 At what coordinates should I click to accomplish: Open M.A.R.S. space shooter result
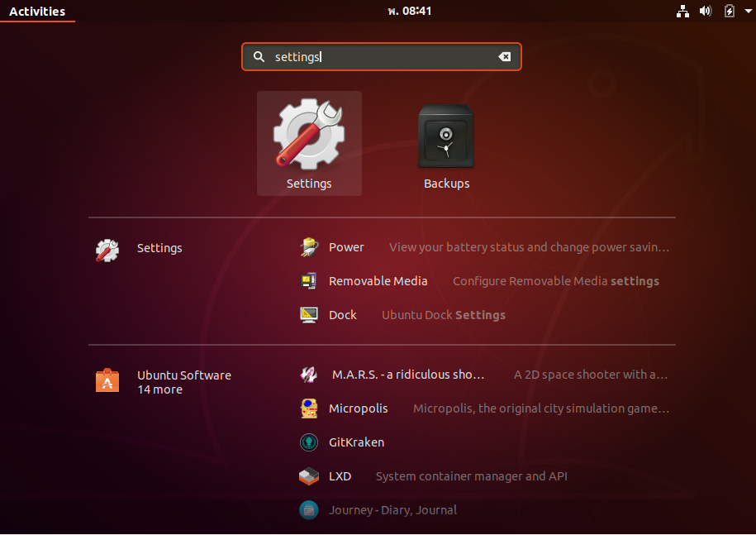308,374
